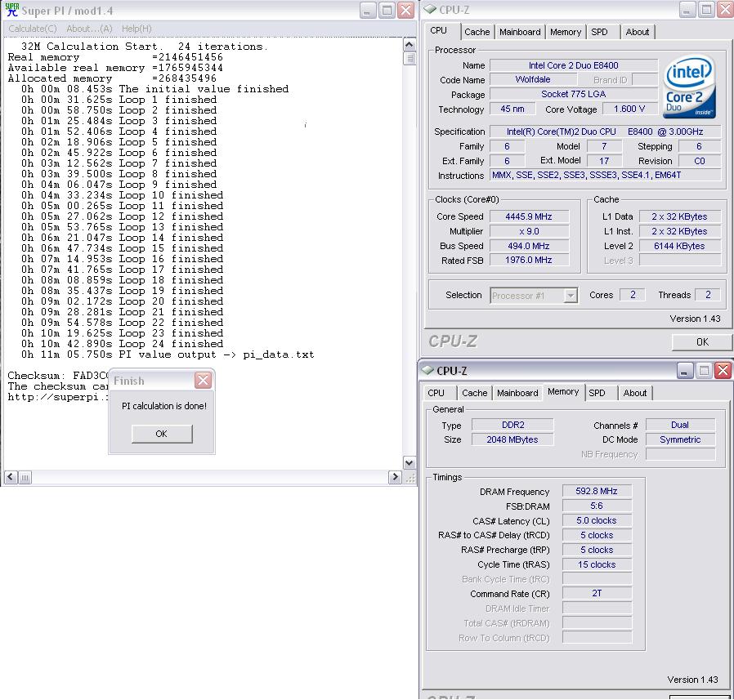Click the DC Mode value Symmetric
The height and width of the screenshot is (700, 734).
coord(680,439)
